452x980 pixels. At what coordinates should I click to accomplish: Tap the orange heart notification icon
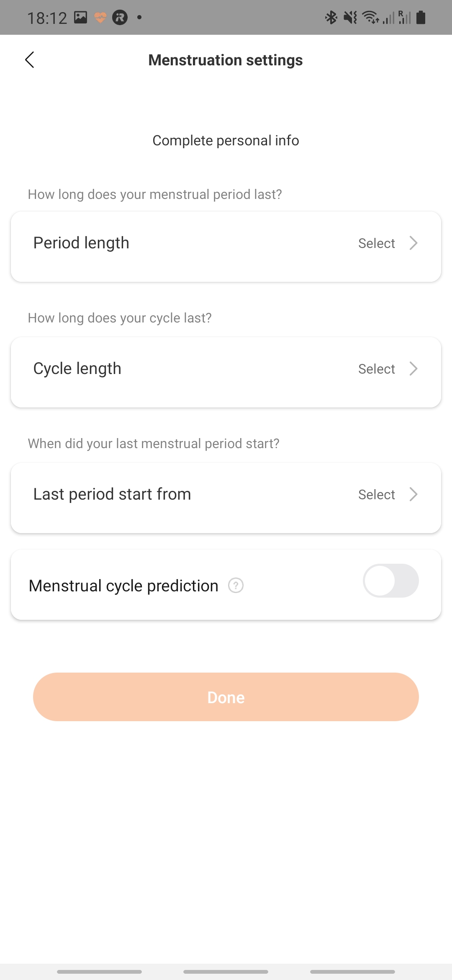(100, 18)
